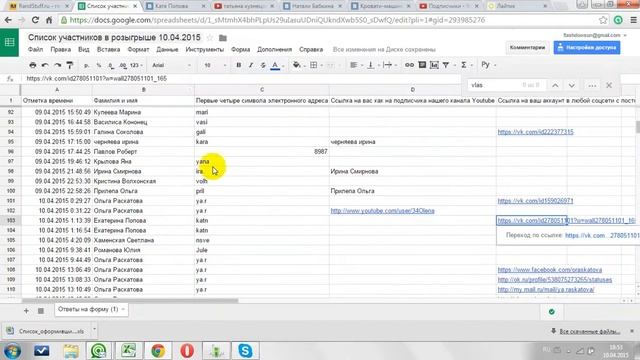Reload the browser page

[x=35, y=20]
